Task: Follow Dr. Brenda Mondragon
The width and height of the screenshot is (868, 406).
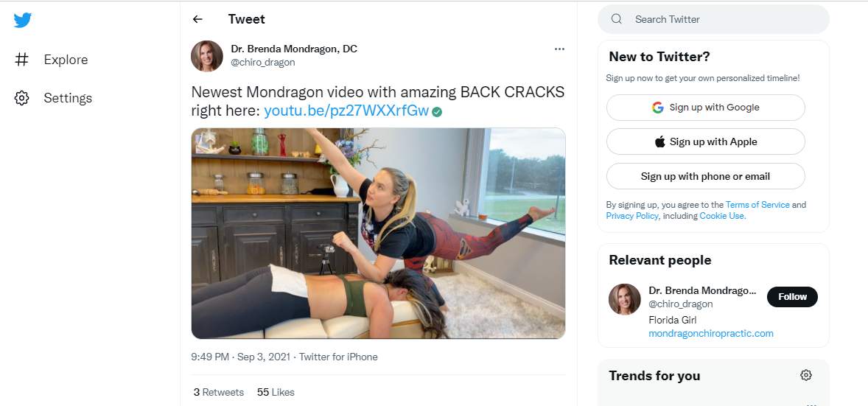Action: click(x=792, y=297)
